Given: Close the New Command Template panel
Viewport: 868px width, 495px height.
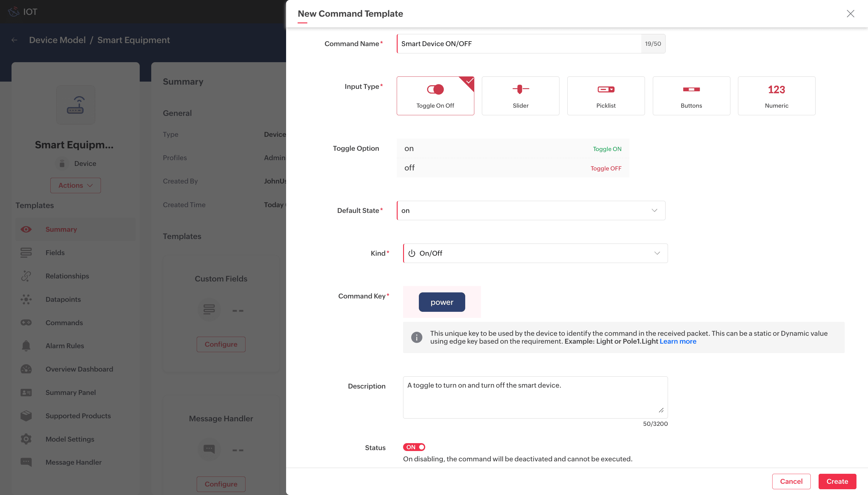Looking at the screenshot, I should pos(850,14).
